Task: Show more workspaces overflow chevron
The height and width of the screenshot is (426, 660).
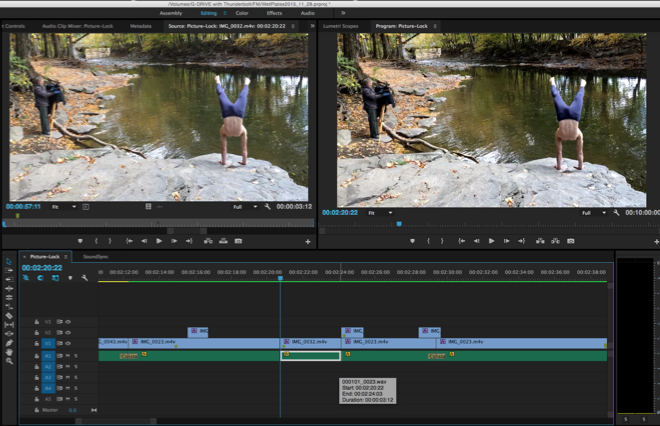Action: pyautogui.click(x=343, y=13)
